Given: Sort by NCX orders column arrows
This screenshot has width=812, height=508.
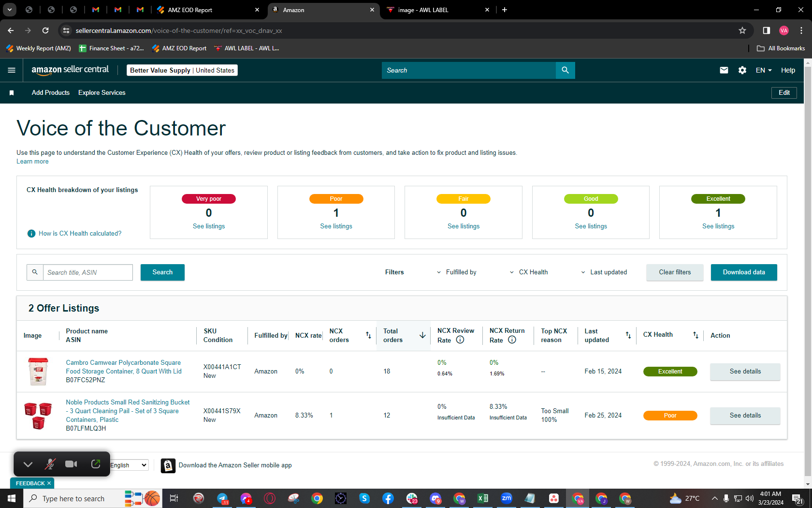Looking at the screenshot, I should [368, 335].
